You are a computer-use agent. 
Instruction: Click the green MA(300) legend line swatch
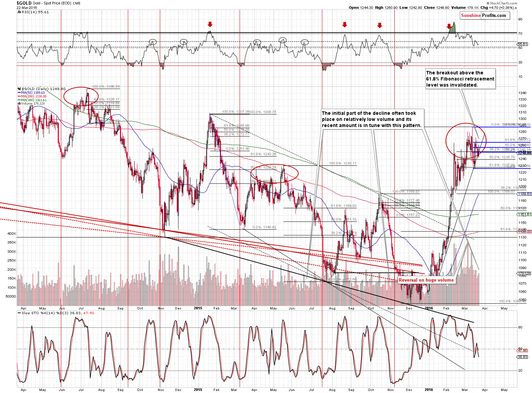pos(19,100)
